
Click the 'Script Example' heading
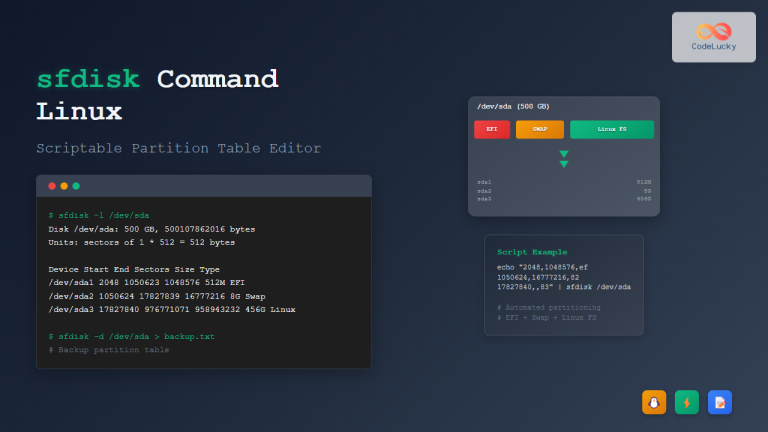(x=532, y=252)
